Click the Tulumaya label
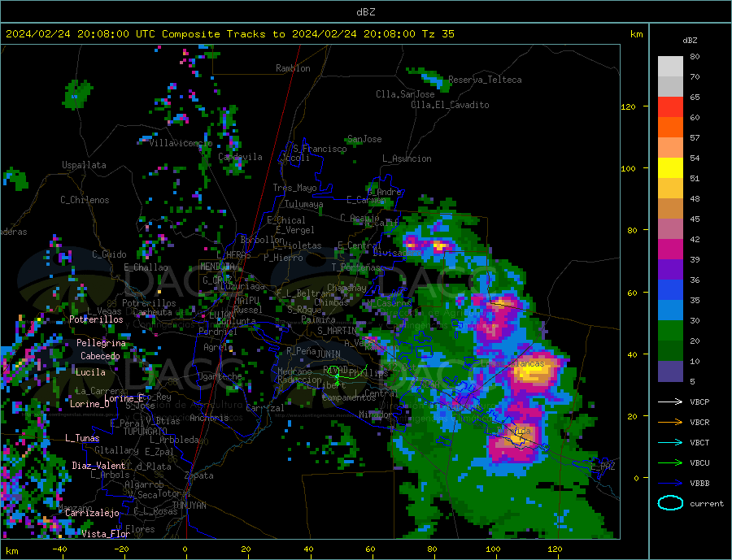Image resolution: width=732 pixels, height=560 pixels. [304, 204]
